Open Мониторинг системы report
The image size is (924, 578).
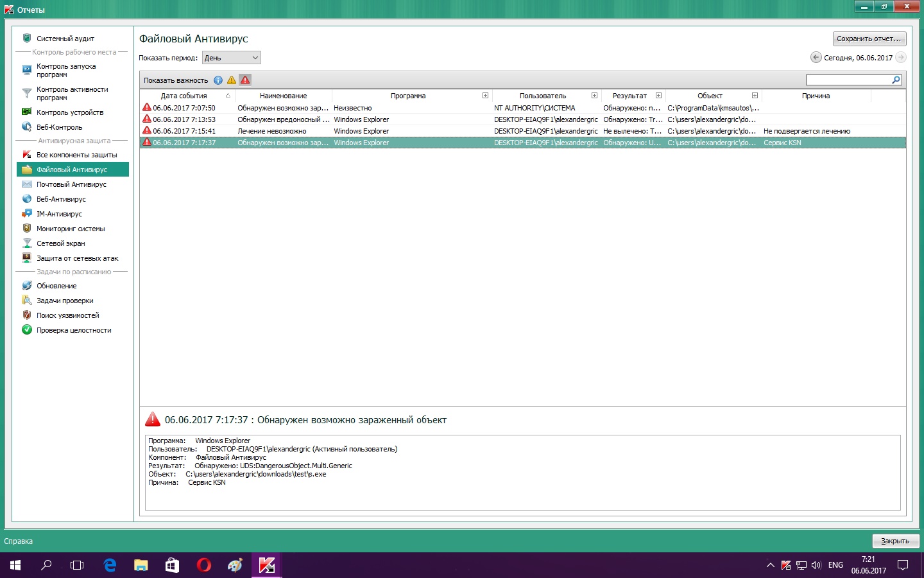[x=71, y=229]
